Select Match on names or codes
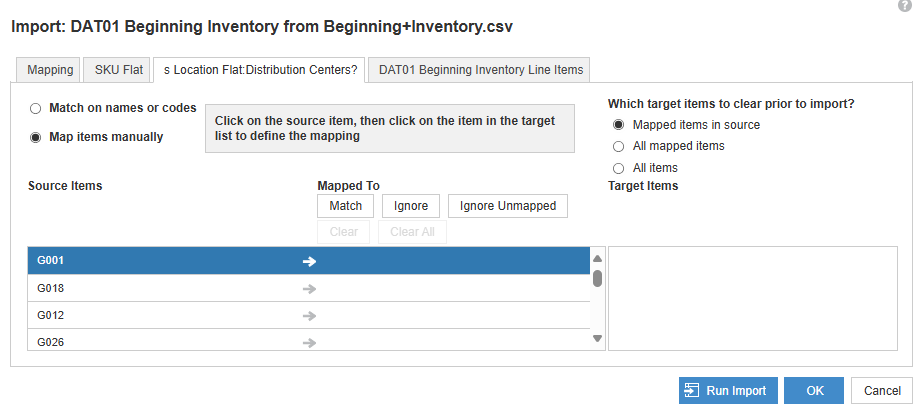Viewport: 919px width, 420px height. (36, 108)
